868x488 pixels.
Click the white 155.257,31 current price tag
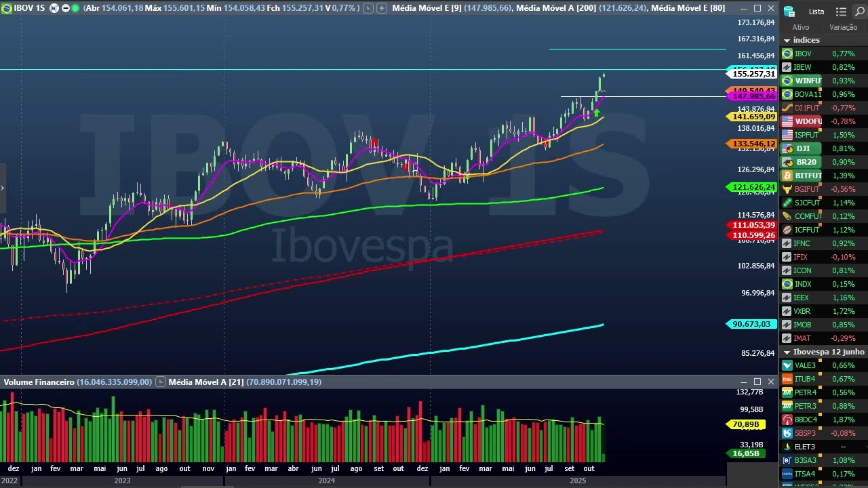pos(753,74)
